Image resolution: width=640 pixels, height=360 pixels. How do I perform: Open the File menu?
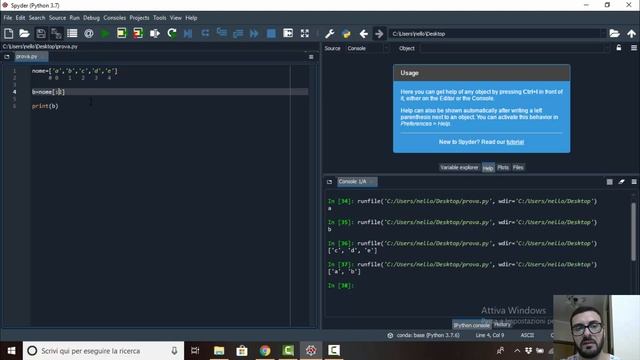click(x=8, y=18)
